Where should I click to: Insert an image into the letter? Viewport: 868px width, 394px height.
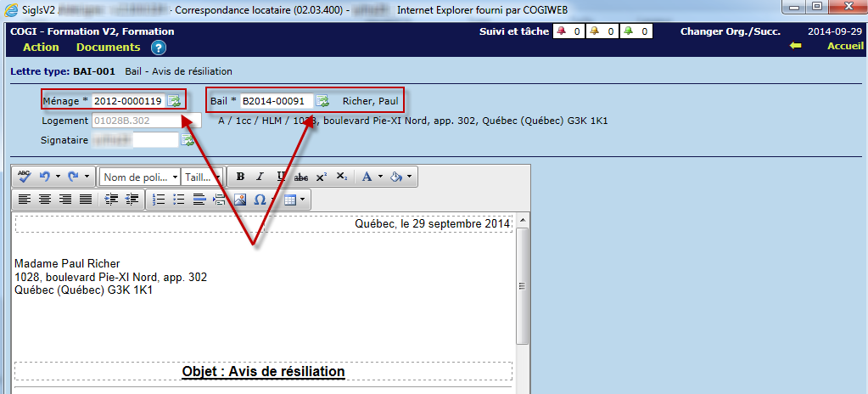coord(240,200)
